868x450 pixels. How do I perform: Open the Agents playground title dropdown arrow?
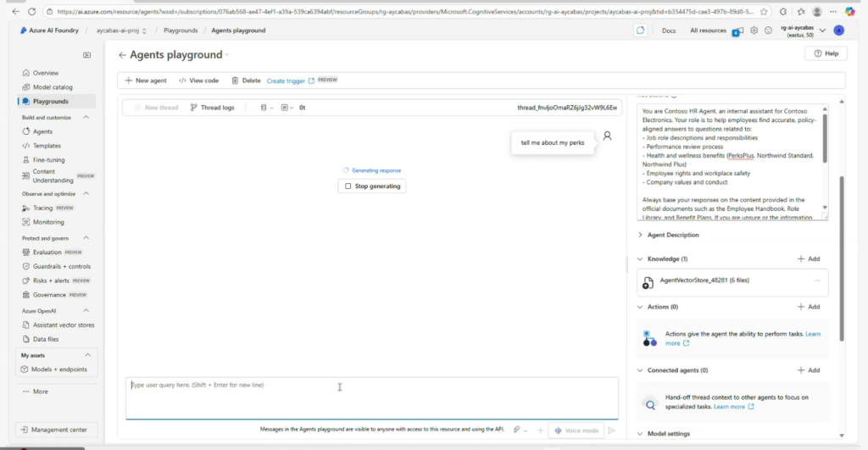coord(227,55)
